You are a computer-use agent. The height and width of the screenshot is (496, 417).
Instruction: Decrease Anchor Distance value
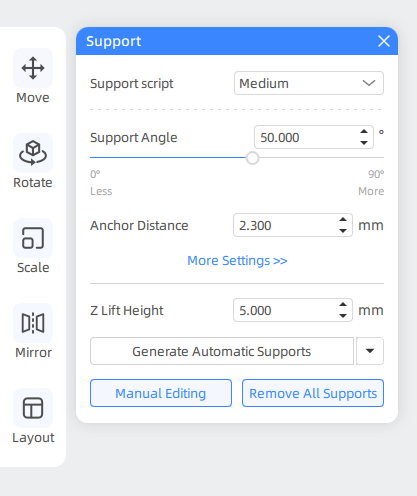pyautogui.click(x=343, y=231)
